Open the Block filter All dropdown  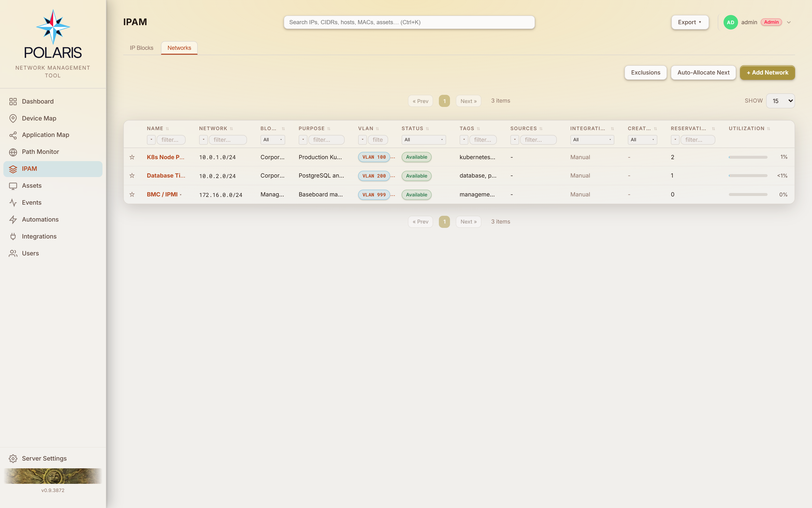[x=272, y=140]
